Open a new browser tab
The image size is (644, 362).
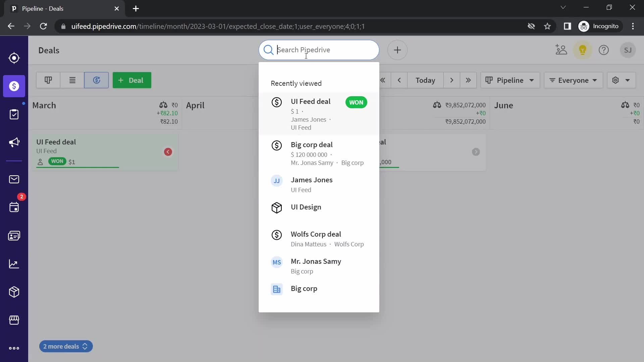tap(136, 9)
